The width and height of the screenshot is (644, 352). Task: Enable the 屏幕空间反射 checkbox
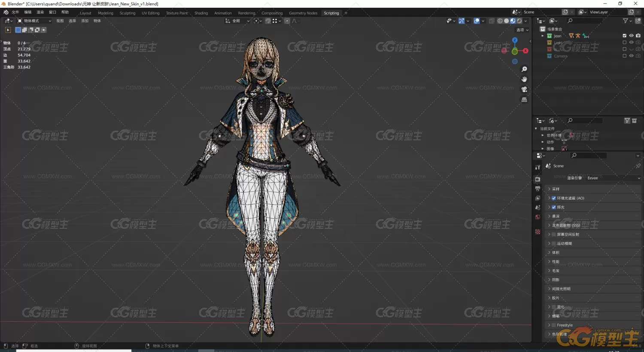[x=554, y=234]
